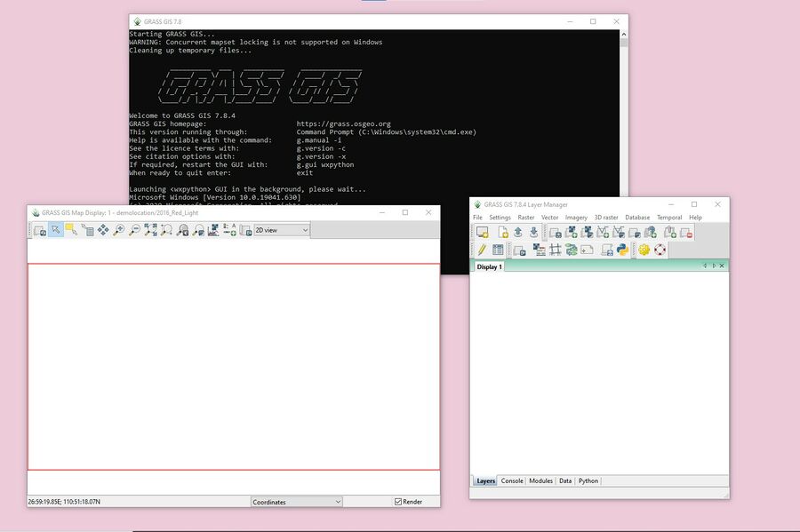
Task: Select the Zoom In tool
Action: (x=121, y=231)
